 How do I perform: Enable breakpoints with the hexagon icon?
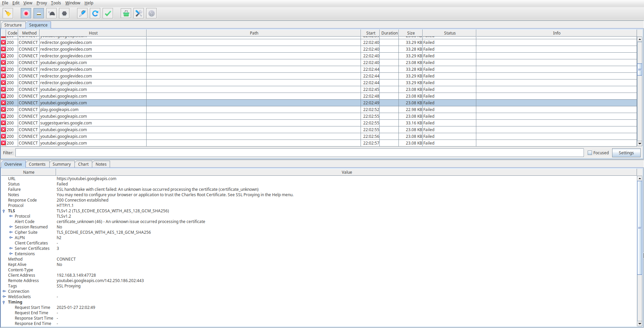click(64, 13)
